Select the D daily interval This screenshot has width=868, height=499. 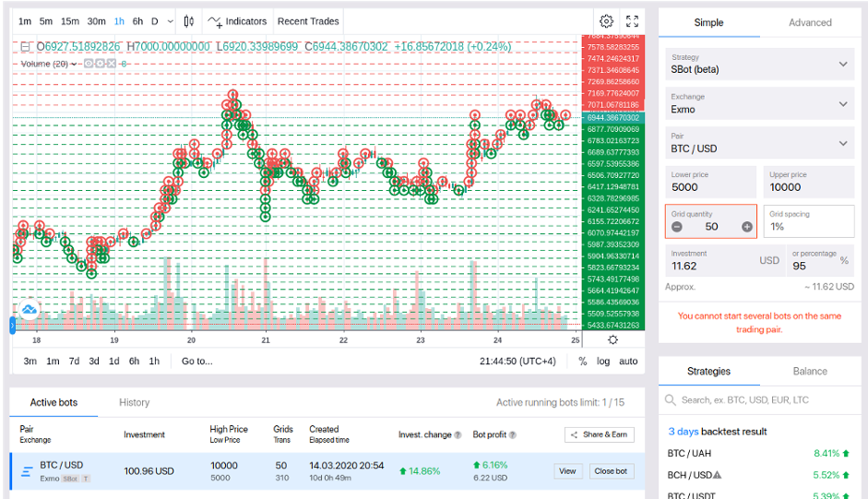(x=155, y=21)
